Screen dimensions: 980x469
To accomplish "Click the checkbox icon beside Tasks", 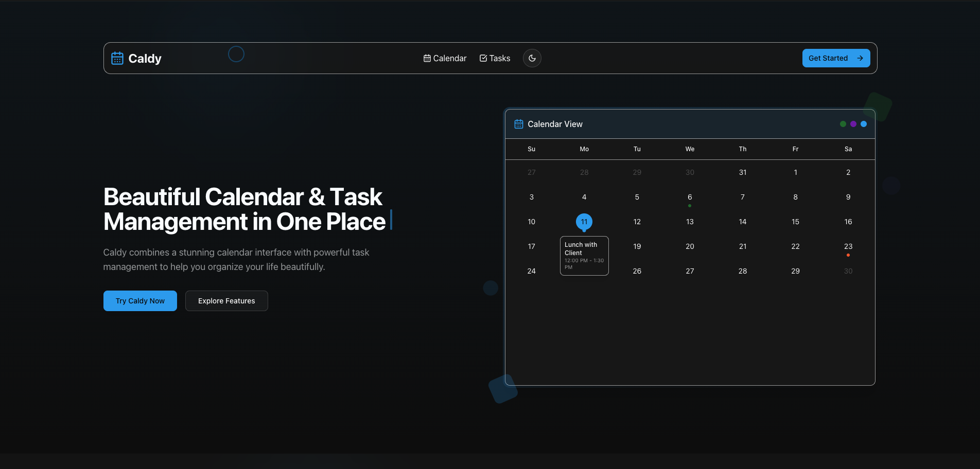I will (x=483, y=58).
